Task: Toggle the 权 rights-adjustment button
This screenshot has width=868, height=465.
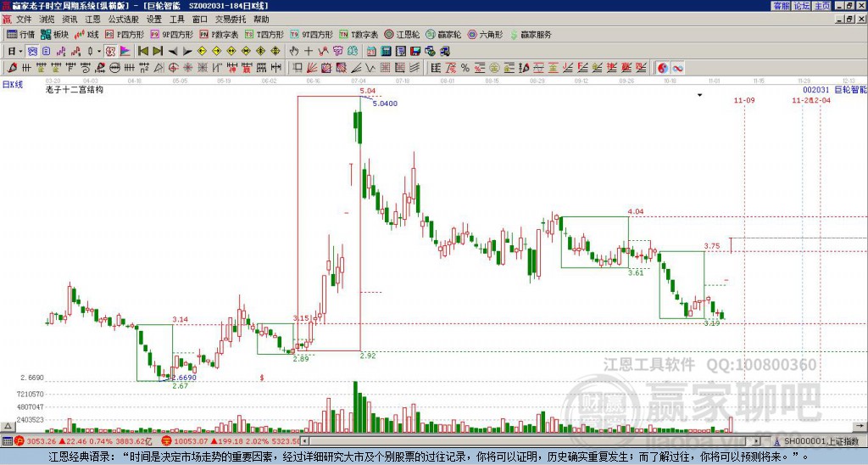Action: tap(110, 51)
